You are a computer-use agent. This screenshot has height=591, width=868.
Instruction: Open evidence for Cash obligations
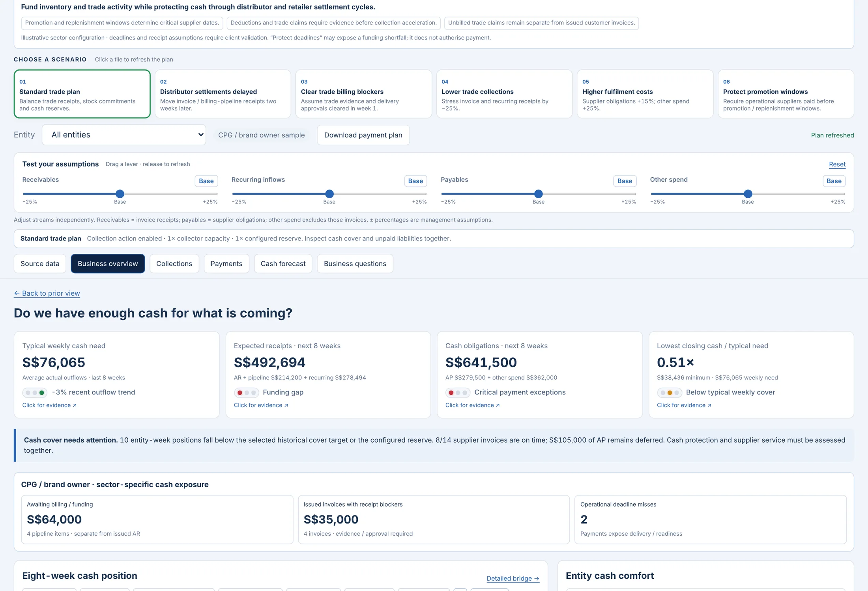coord(472,405)
